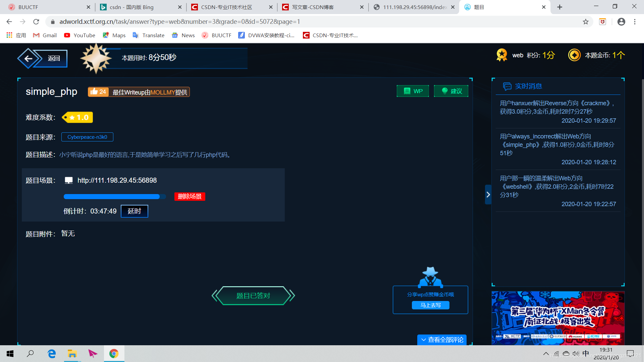Click the browser back arrow

point(9,22)
